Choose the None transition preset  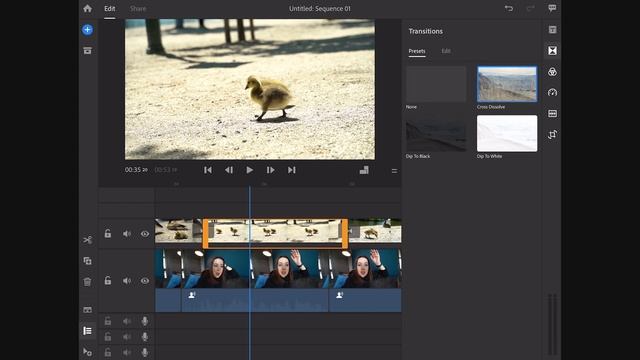tap(436, 84)
